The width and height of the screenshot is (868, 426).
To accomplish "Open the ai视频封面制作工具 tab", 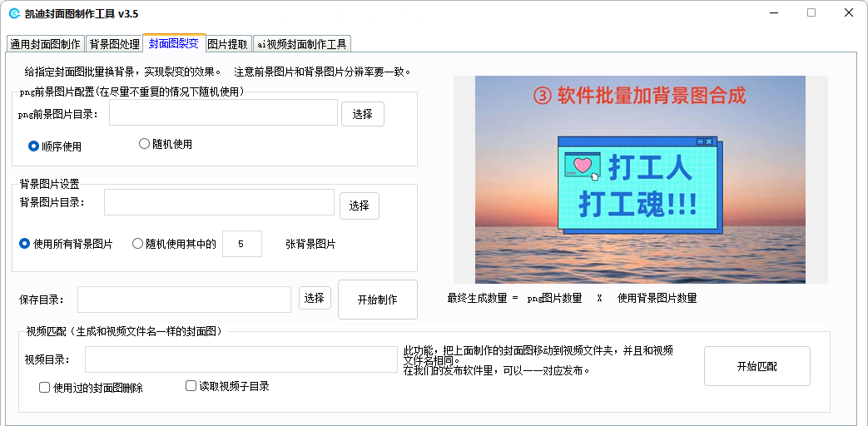I will coord(302,44).
